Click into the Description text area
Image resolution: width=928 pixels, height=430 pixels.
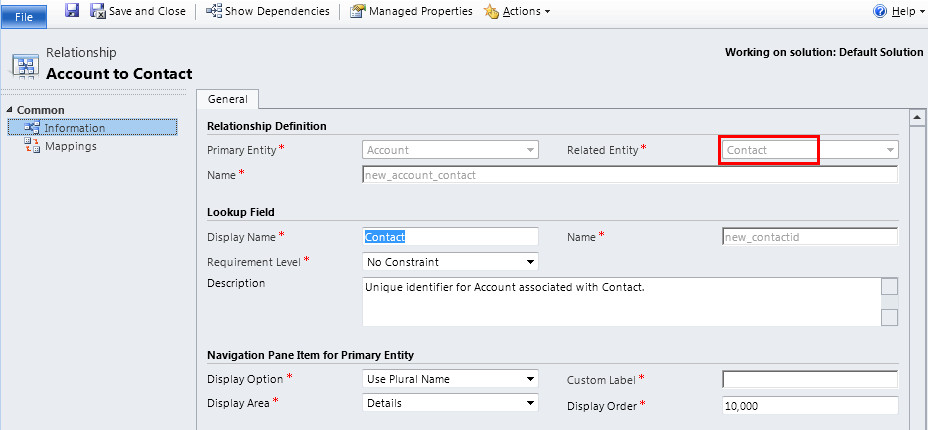point(621,302)
